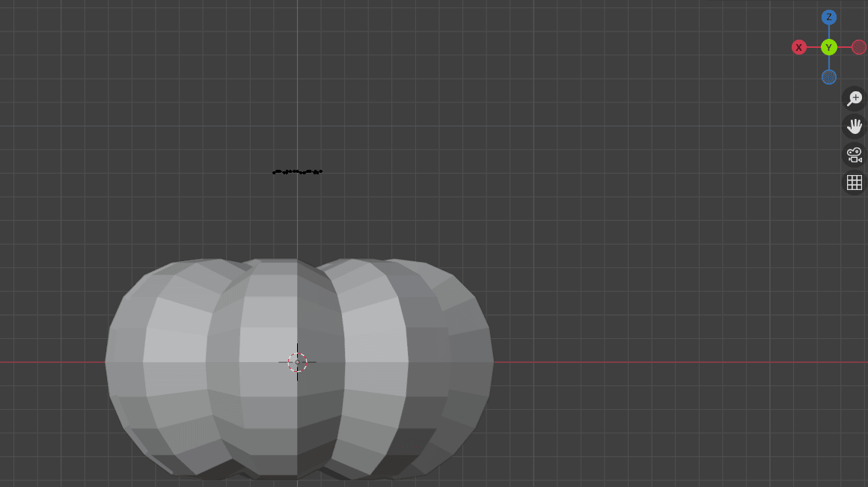Click the negative Z axis gizmo circle
Image resolution: width=868 pixels, height=487 pixels.
pos(828,77)
